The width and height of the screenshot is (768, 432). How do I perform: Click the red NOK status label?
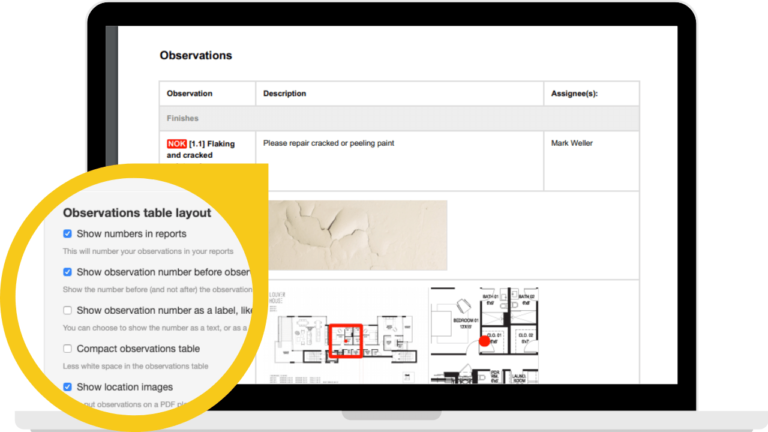(x=176, y=144)
